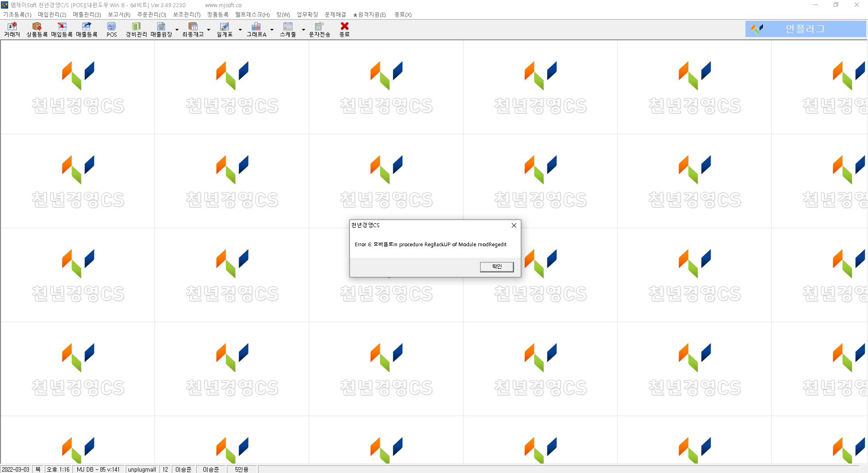
Task: Click the 5인용 license status cell
Action: (x=241, y=469)
